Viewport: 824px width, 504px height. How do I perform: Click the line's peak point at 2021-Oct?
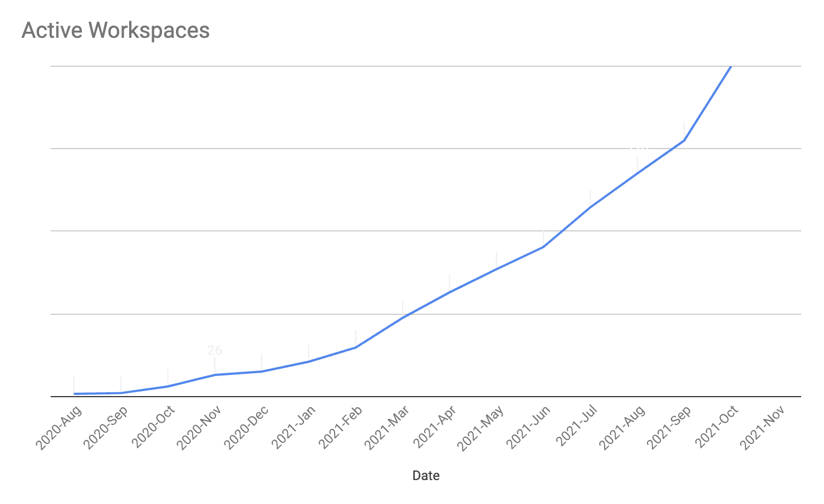pyautogui.click(x=730, y=67)
